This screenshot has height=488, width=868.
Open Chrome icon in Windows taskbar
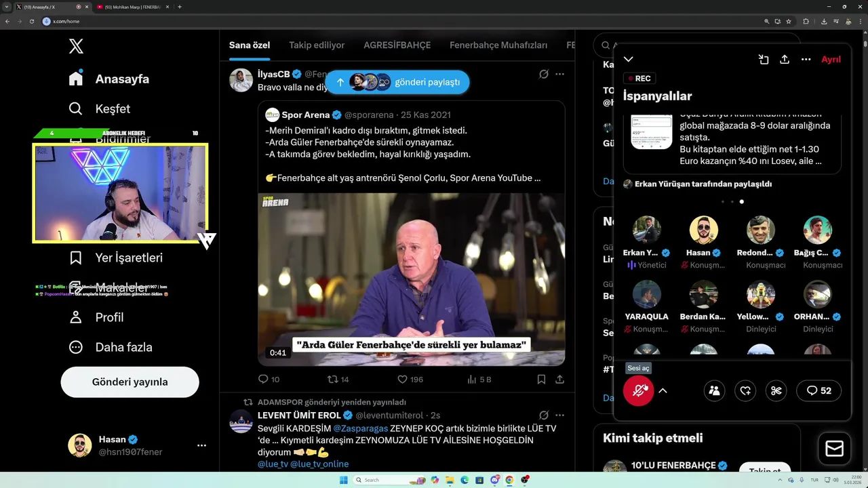(509, 480)
